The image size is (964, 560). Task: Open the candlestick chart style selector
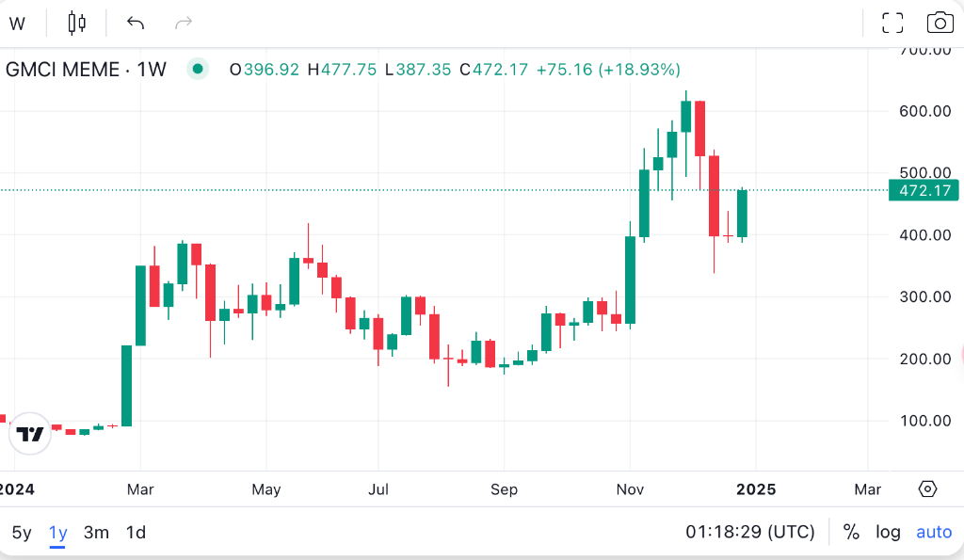click(x=77, y=23)
